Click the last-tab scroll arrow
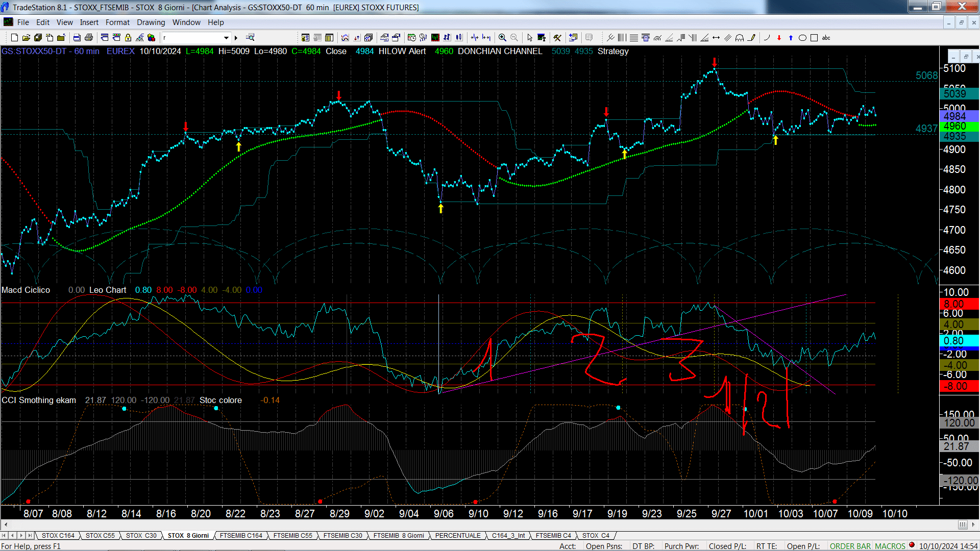980x551 pixels. [30, 535]
